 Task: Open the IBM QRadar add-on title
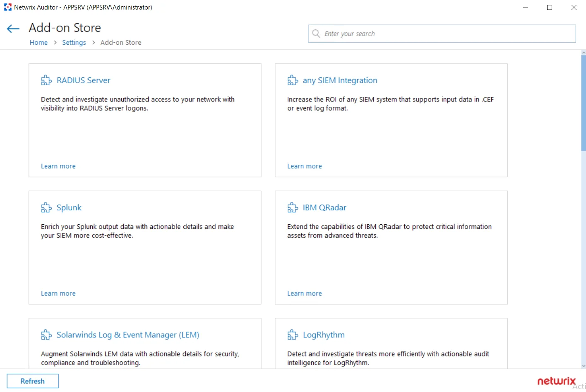pos(324,207)
